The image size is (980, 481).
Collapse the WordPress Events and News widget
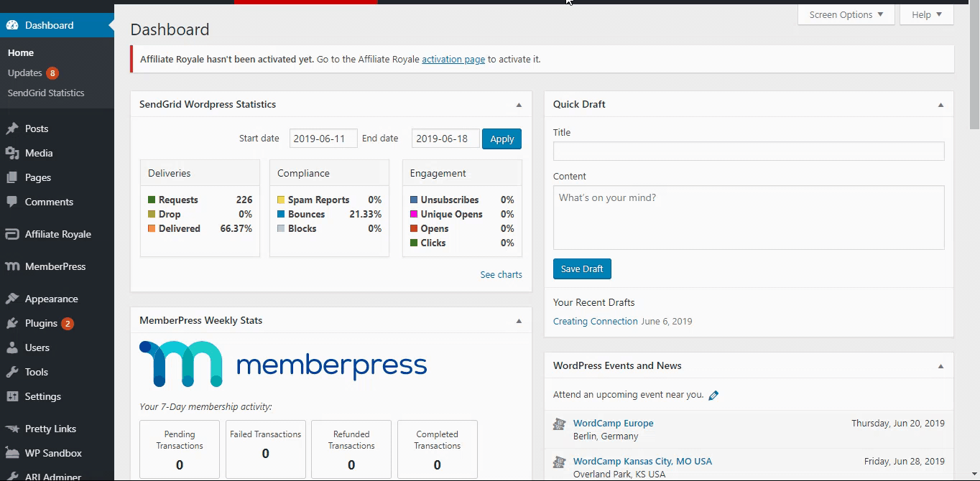(940, 366)
